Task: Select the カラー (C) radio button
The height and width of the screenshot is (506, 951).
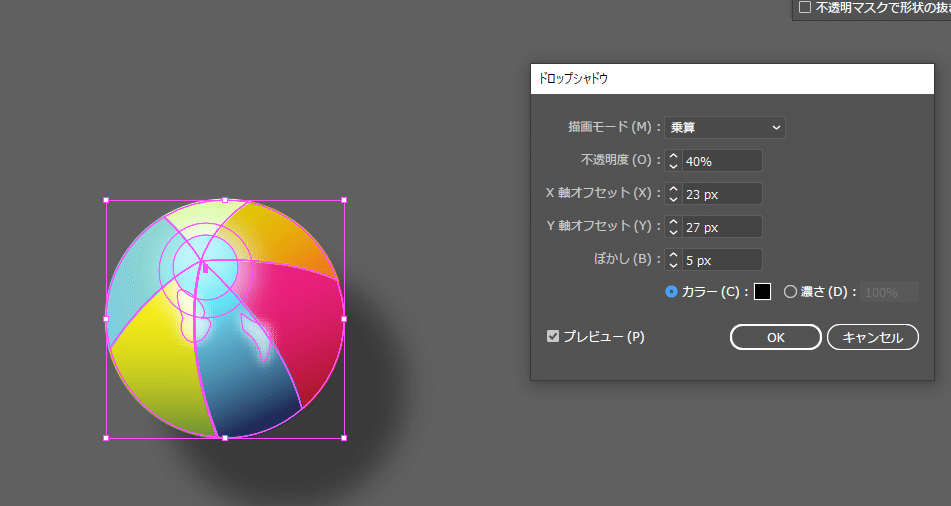Action: tap(671, 292)
